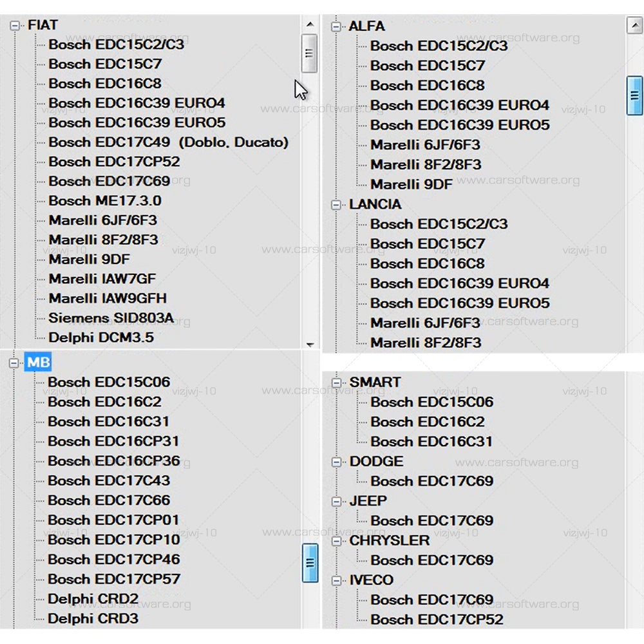Select Bosch EDC16C2 under MB
This screenshot has width=644, height=644.
[x=105, y=402]
